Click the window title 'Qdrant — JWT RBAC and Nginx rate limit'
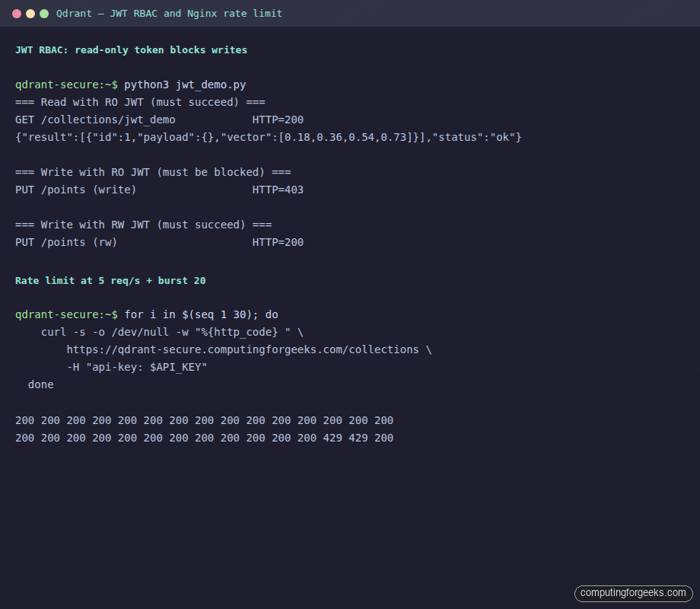Image resolution: width=700 pixels, height=609 pixels. click(169, 14)
